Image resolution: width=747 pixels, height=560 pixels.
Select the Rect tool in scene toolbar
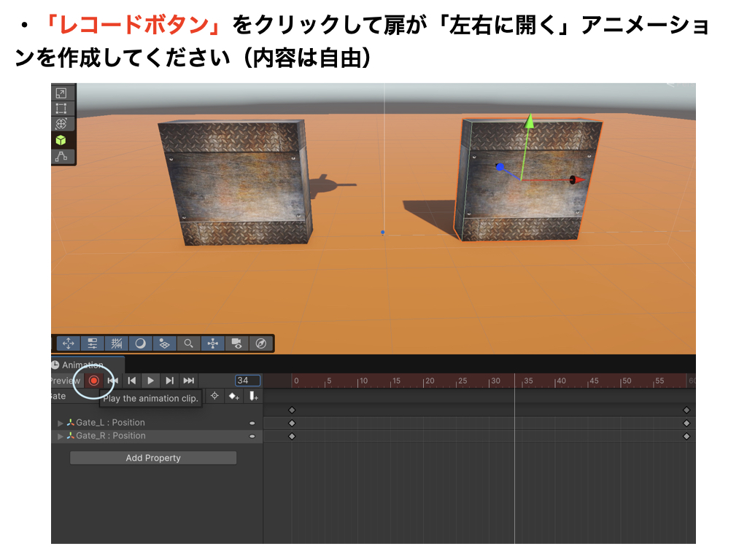[61, 109]
